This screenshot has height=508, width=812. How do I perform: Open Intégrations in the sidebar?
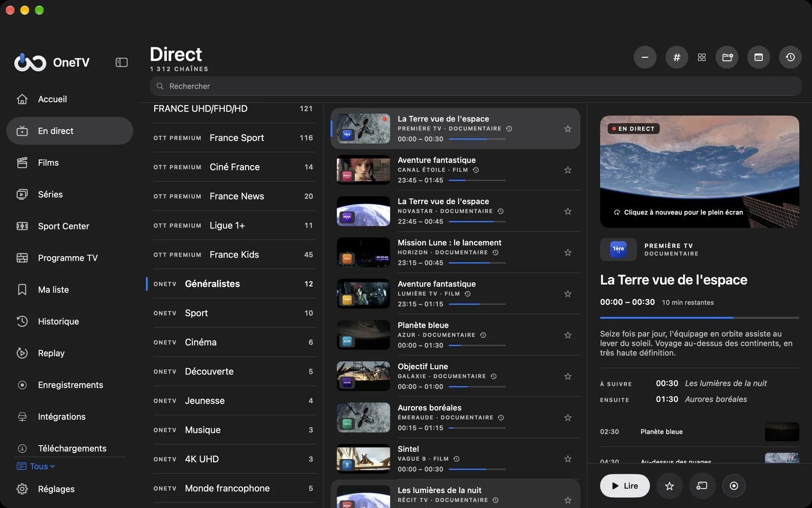pos(70,417)
